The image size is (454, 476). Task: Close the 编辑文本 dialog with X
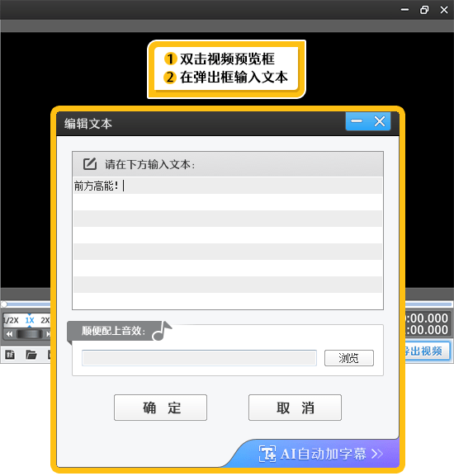tap(380, 121)
